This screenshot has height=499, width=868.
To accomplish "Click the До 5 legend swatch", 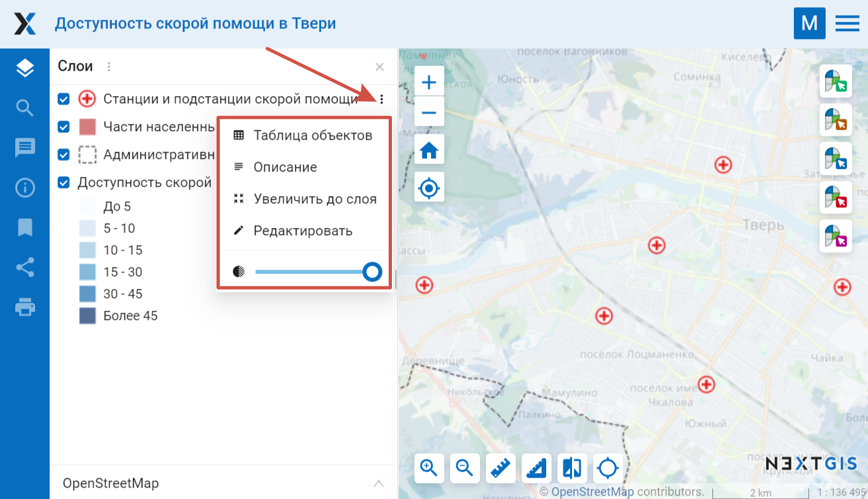I will pyautogui.click(x=87, y=207).
